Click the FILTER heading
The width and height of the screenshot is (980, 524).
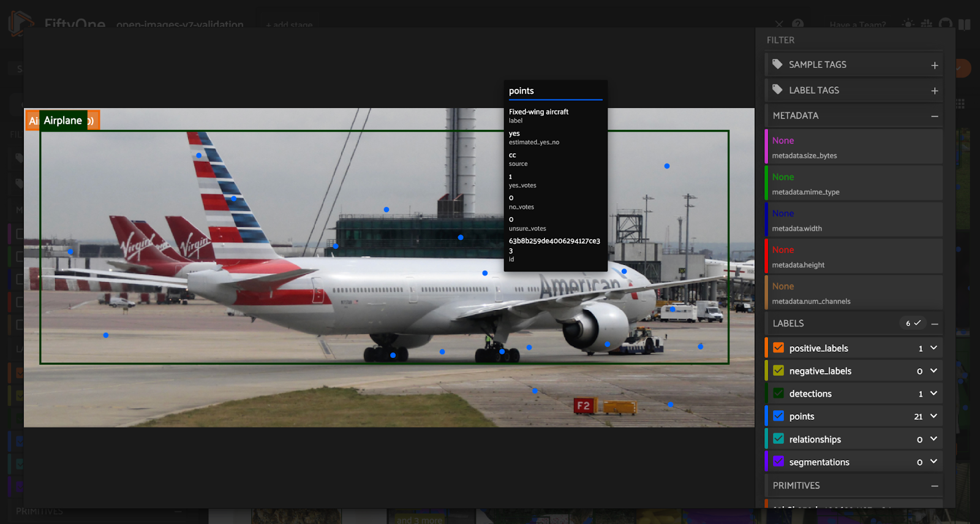click(x=780, y=40)
